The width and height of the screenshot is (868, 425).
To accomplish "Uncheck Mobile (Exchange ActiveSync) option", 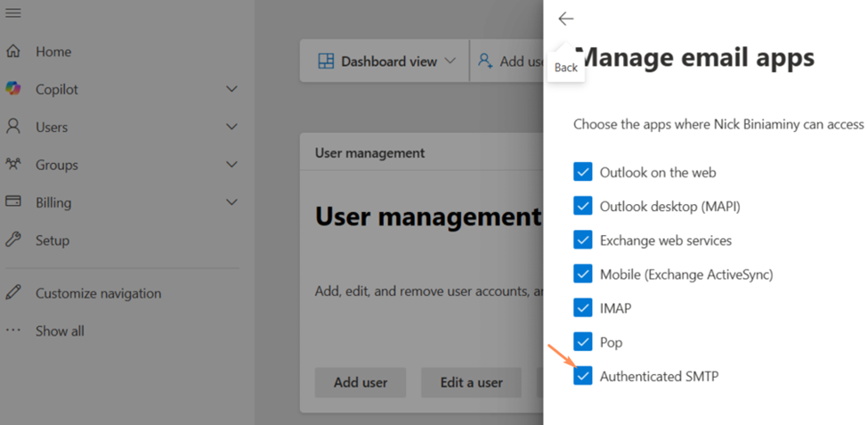I will point(583,274).
